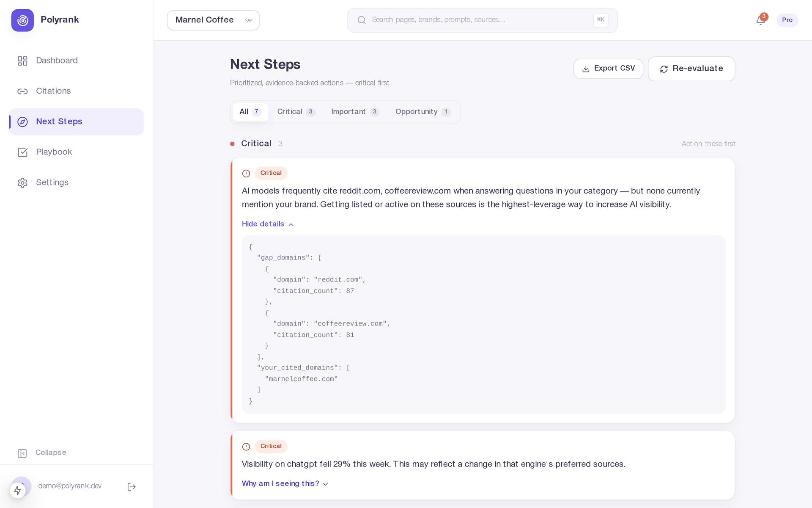Expand Why am I seeing this?
The width and height of the screenshot is (812, 508).
point(285,484)
